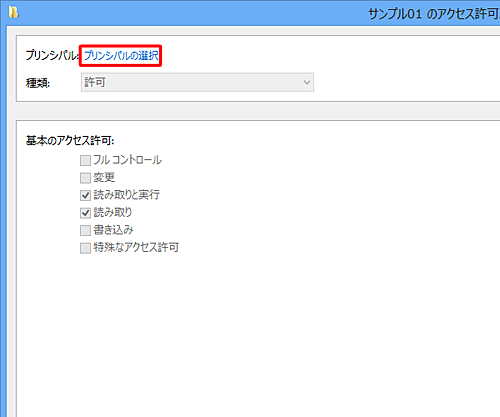Click the 許可 text inside the type field

[95, 82]
